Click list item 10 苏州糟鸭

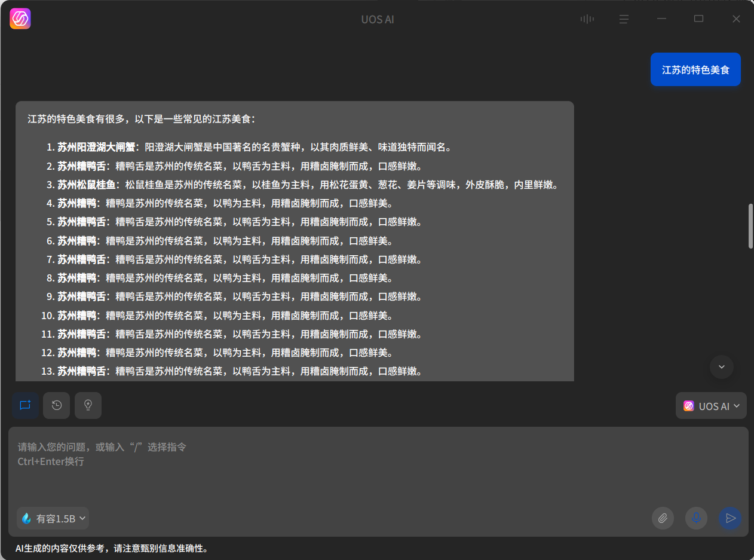pos(217,316)
